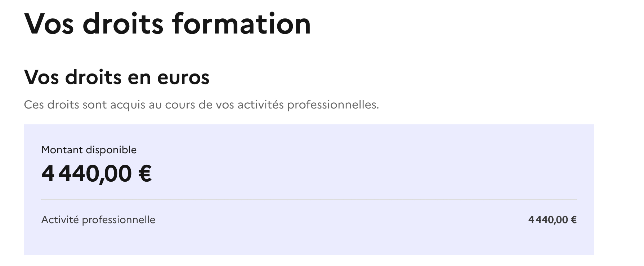Click the "Vos droits en euros" heading
Screen dimensions: 644x266
tap(116, 77)
